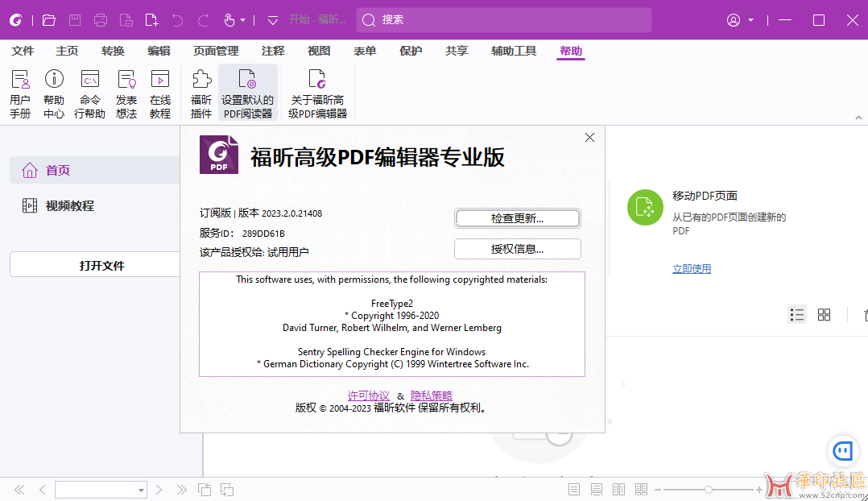Image resolution: width=868 pixels, height=501 pixels.
Task: Click the Print icon in quick toolbar
Action: click(100, 20)
